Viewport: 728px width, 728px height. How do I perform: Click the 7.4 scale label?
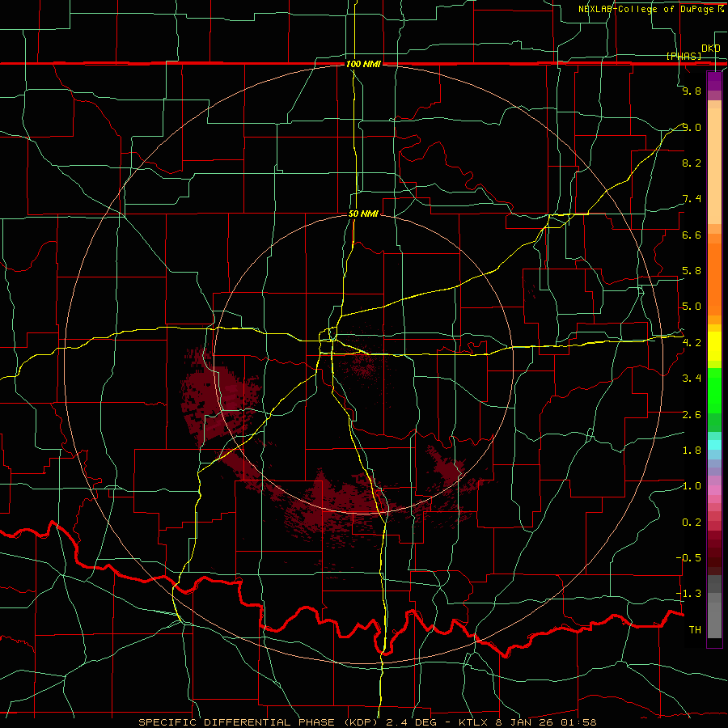pos(692,199)
